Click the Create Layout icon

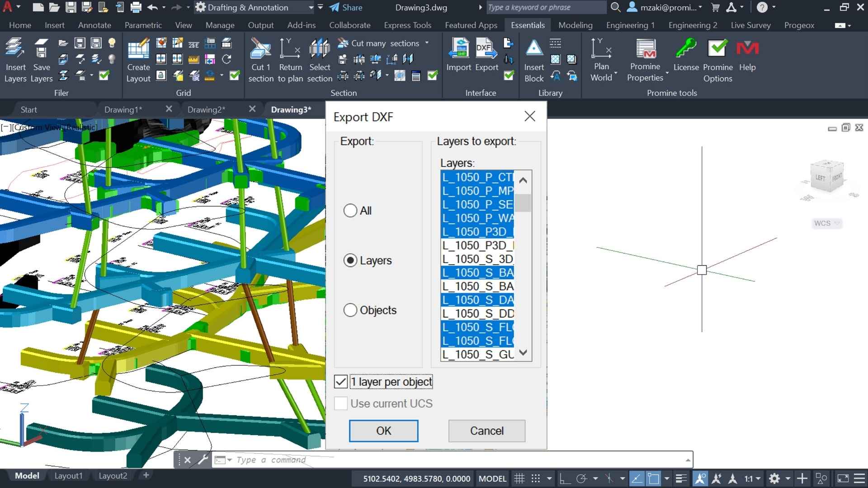click(x=138, y=49)
